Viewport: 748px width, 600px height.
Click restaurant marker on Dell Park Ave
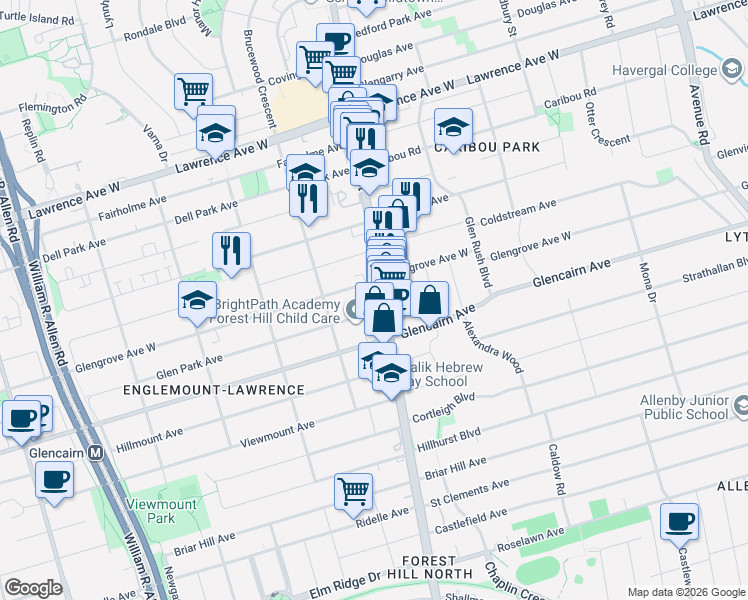coord(308,197)
